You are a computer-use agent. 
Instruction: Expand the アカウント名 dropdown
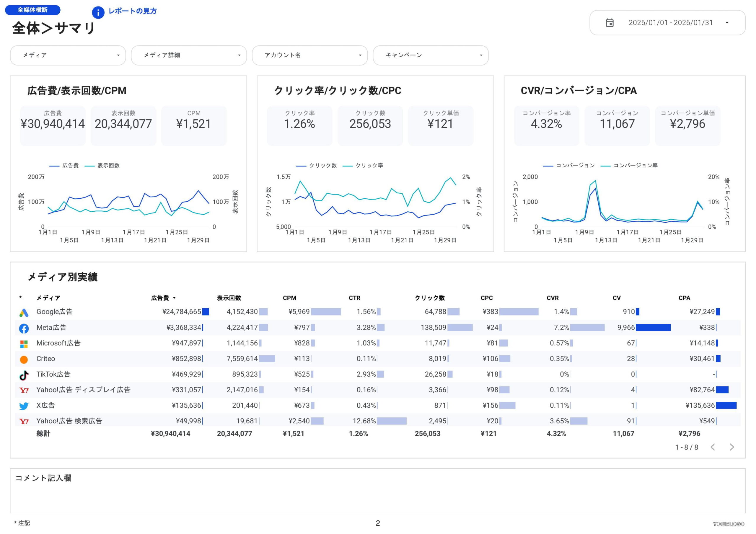pos(309,55)
